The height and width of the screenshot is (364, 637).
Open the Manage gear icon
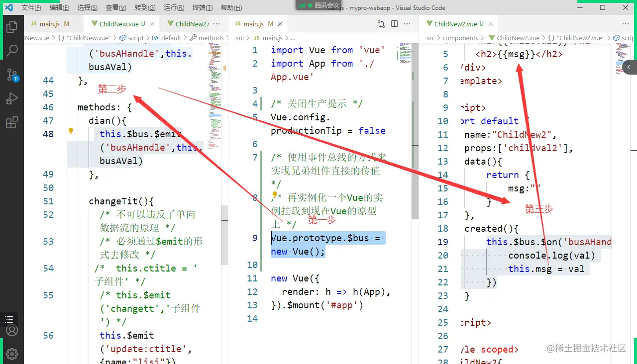(x=12, y=354)
